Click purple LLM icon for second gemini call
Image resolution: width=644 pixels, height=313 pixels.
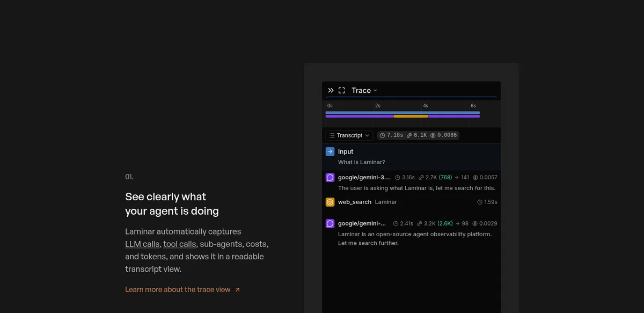click(330, 223)
